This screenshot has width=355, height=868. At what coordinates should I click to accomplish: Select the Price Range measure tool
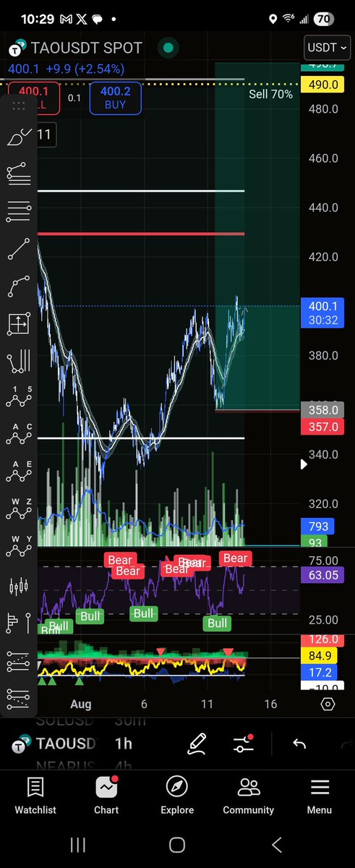pyautogui.click(x=19, y=323)
